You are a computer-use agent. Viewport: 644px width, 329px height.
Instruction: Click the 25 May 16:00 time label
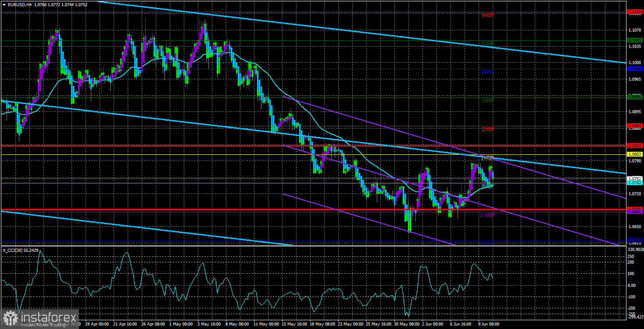pos(379,324)
